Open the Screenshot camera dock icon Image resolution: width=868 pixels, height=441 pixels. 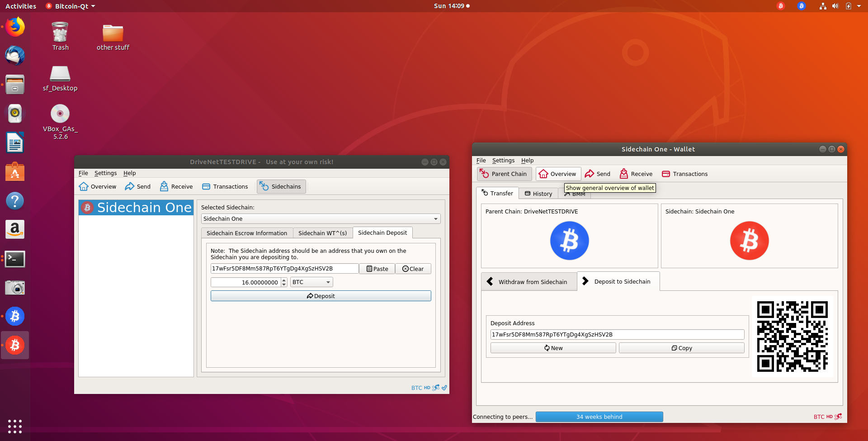point(15,288)
